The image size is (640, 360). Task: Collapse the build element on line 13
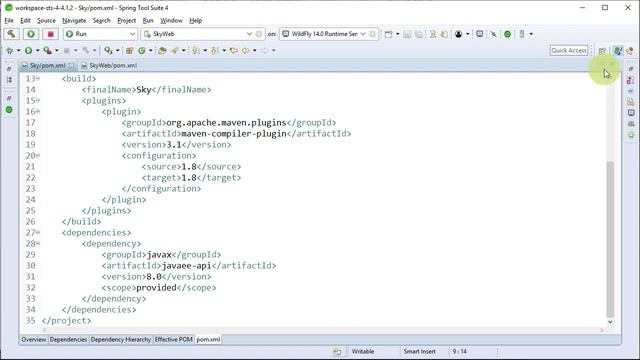point(38,78)
